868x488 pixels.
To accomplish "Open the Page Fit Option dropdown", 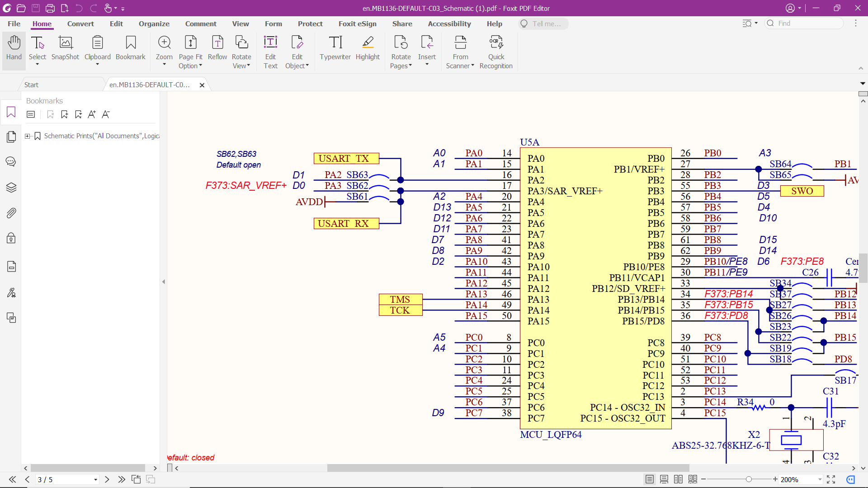I will tap(190, 51).
